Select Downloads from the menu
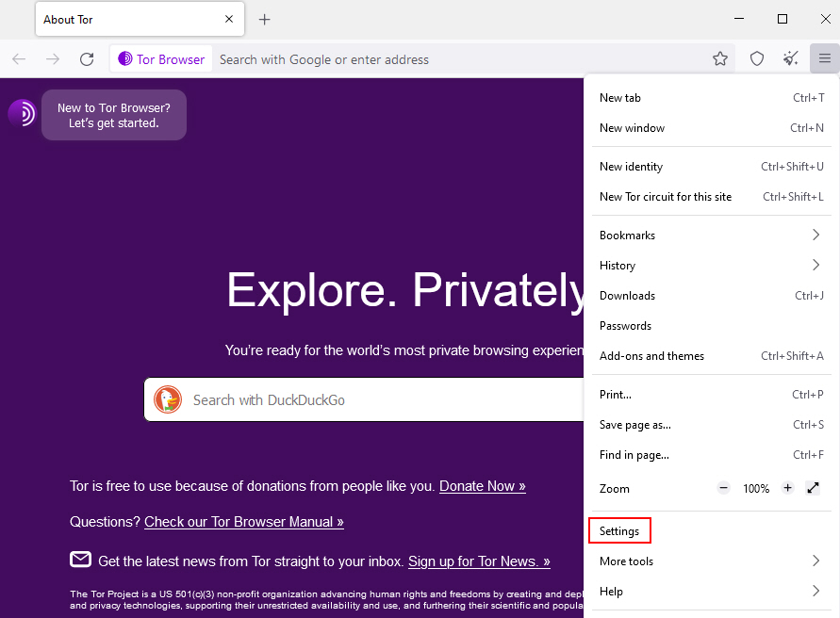The image size is (840, 618). coord(627,295)
